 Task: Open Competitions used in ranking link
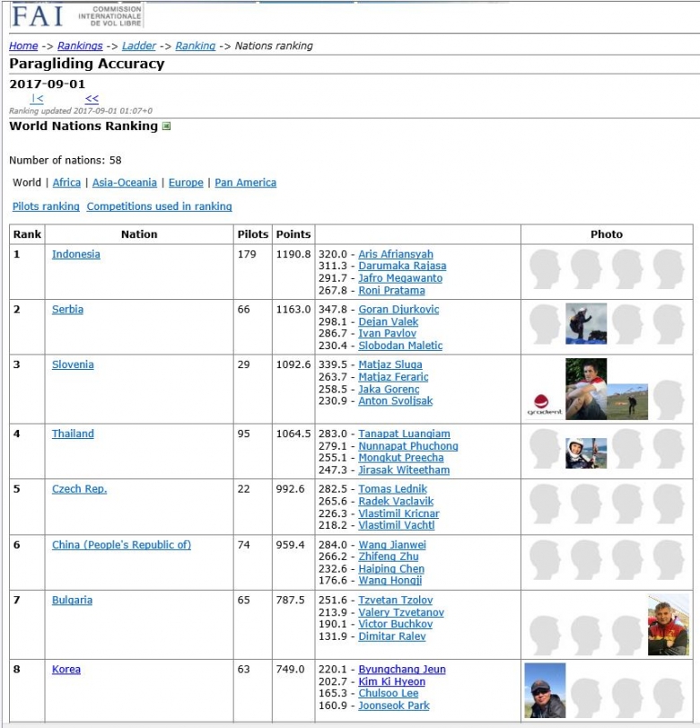[159, 206]
